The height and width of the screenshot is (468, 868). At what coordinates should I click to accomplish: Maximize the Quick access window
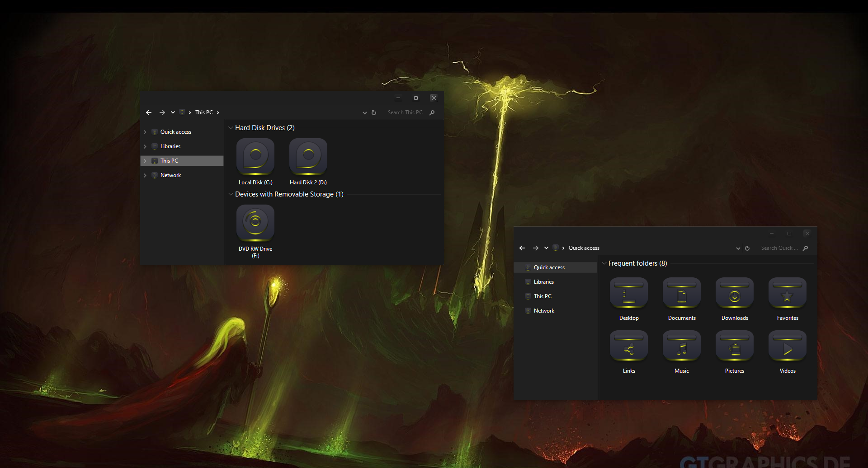pos(789,234)
